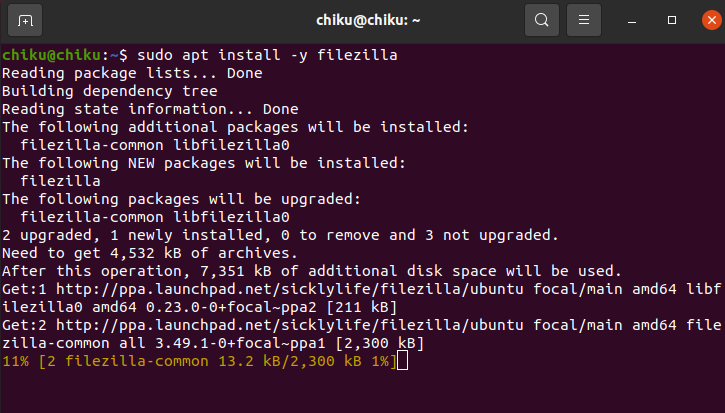Open the hamburger menu
This screenshot has width=725, height=413.
point(583,19)
